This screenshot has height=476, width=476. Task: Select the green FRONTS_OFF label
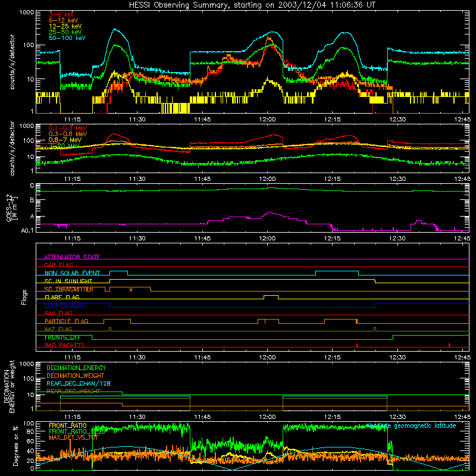[62, 337]
